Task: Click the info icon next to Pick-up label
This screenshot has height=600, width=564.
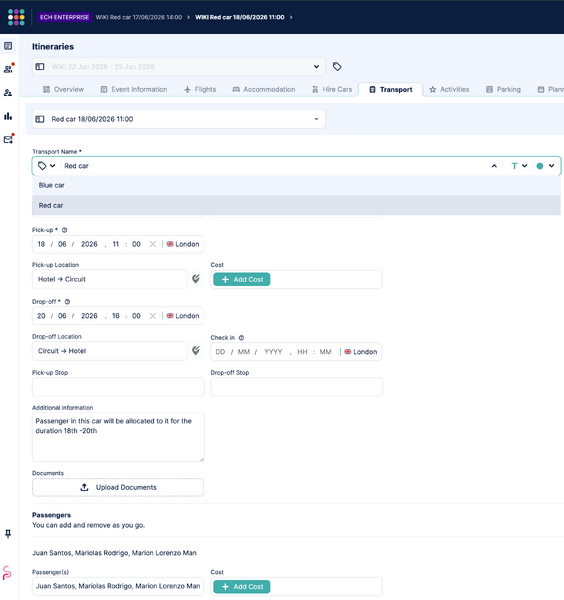Action: (x=64, y=230)
